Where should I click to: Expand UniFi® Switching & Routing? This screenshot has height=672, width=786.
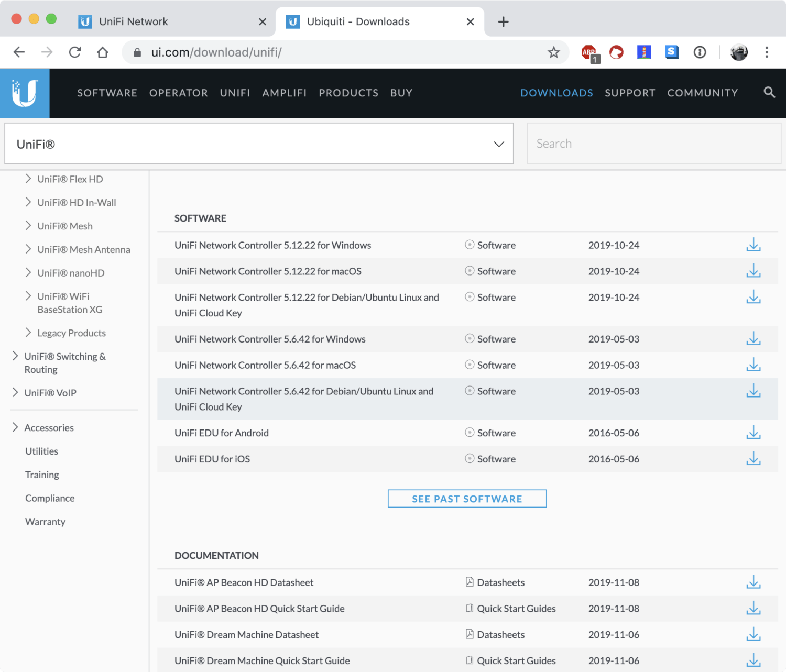[15, 356]
